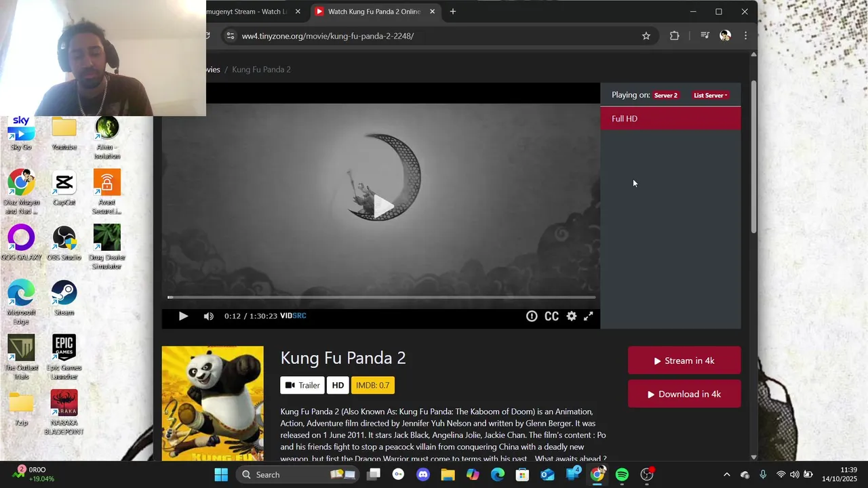Open the player info alert icon
This screenshot has height=488, width=868.
pos(532,316)
